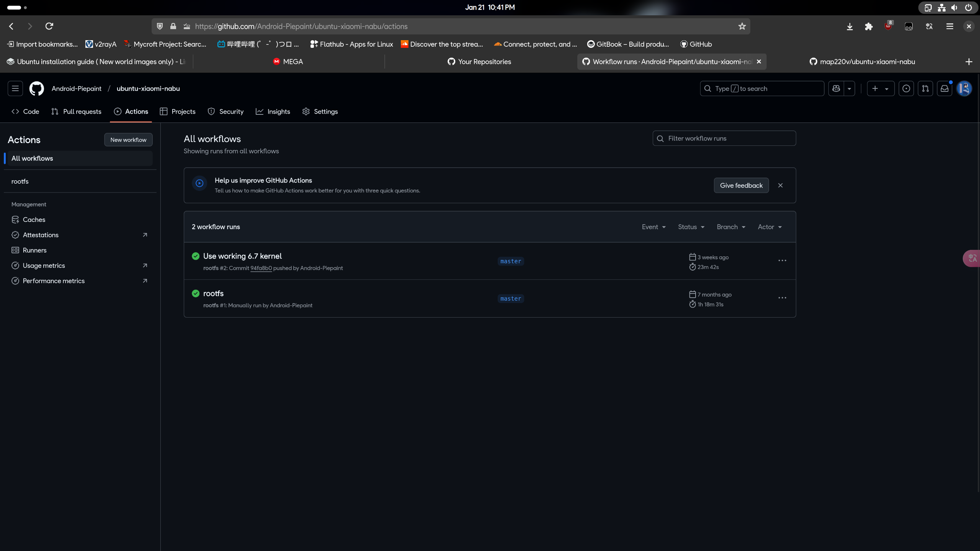
Task: Bookmark page with the star icon
Action: click(742, 26)
